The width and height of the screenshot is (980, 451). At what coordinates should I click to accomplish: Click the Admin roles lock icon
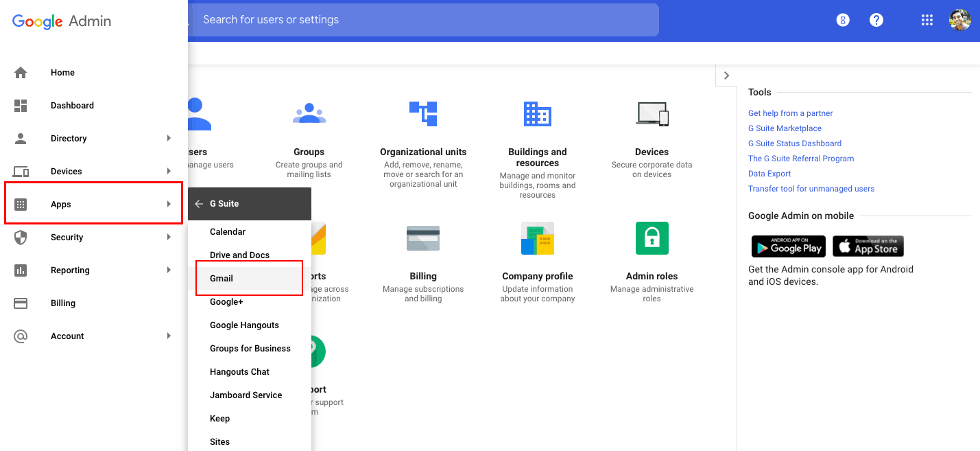(x=652, y=238)
